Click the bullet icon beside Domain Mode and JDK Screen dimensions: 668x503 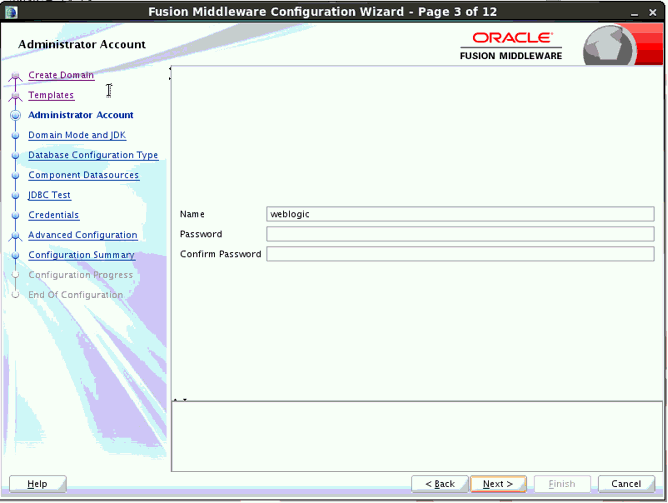(x=15, y=135)
